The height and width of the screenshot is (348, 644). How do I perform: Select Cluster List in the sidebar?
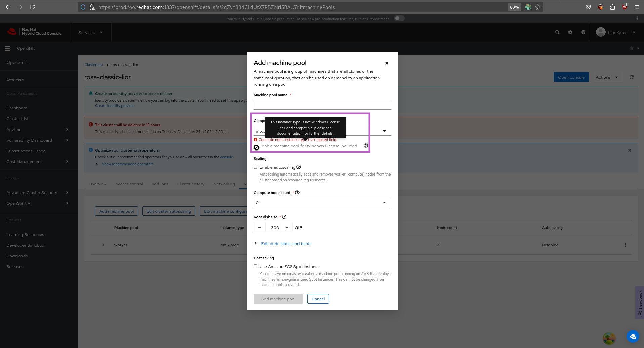[x=17, y=119]
